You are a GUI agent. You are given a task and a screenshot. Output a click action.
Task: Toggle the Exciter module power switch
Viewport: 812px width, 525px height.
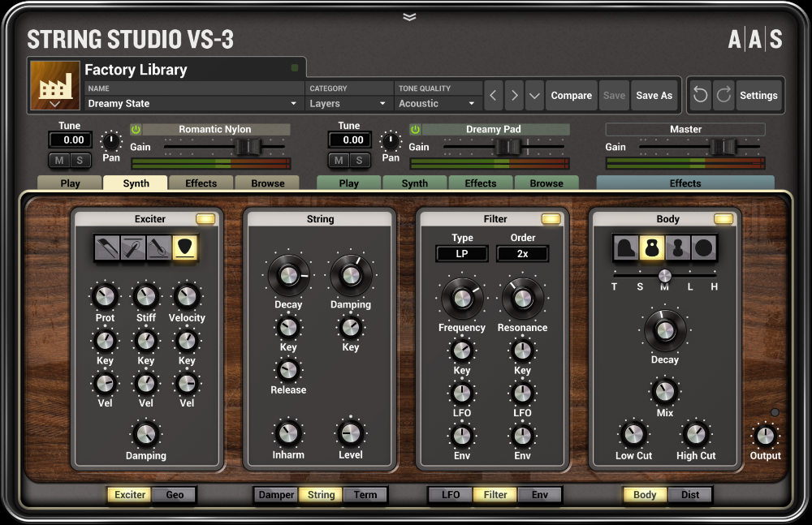click(x=206, y=217)
